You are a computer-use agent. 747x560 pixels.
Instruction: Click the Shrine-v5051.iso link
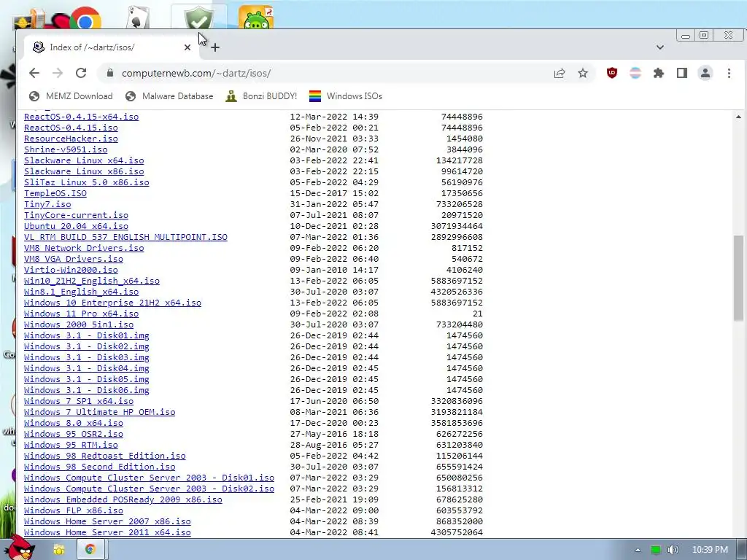[66, 149]
